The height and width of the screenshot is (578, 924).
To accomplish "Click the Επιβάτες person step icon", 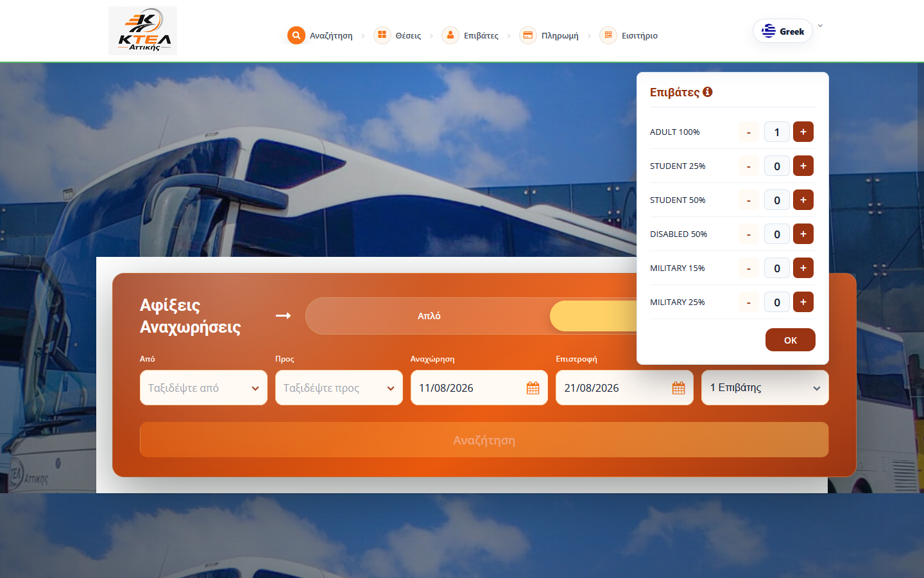I will point(450,35).
